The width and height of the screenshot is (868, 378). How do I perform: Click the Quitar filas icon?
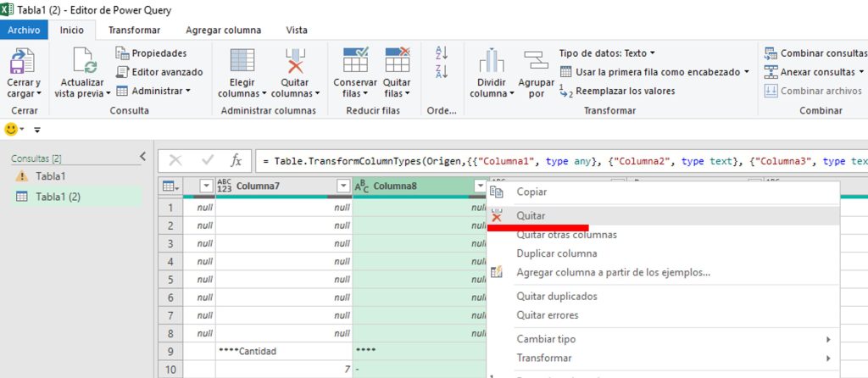(x=397, y=60)
